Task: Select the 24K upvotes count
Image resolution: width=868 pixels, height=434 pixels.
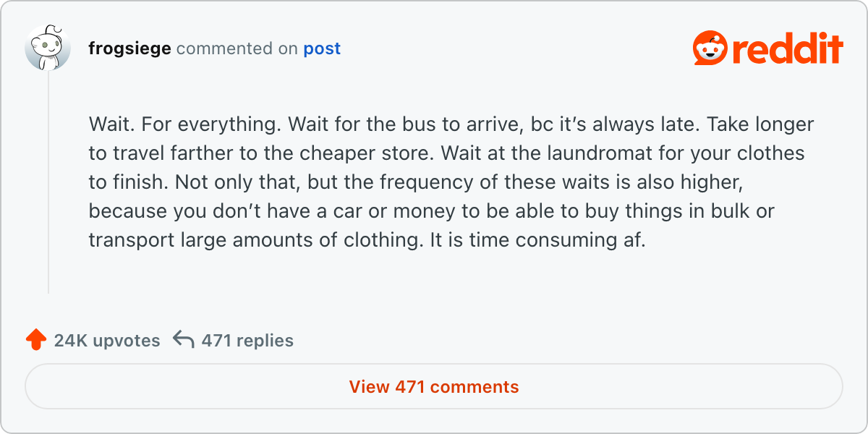Action: 107,341
